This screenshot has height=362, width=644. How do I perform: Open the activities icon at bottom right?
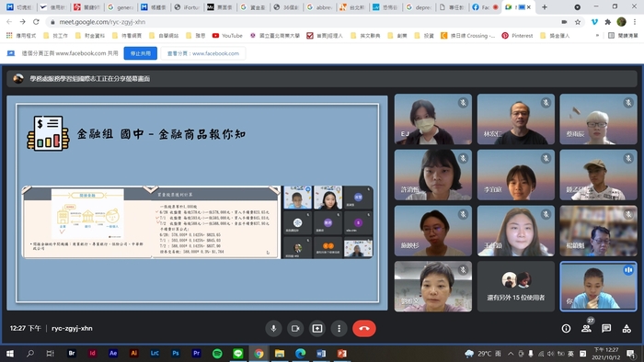pos(627,328)
